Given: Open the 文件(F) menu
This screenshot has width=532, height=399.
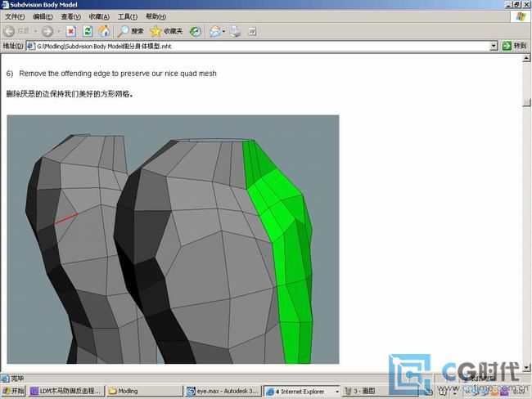Looking at the screenshot, I should pos(15,16).
